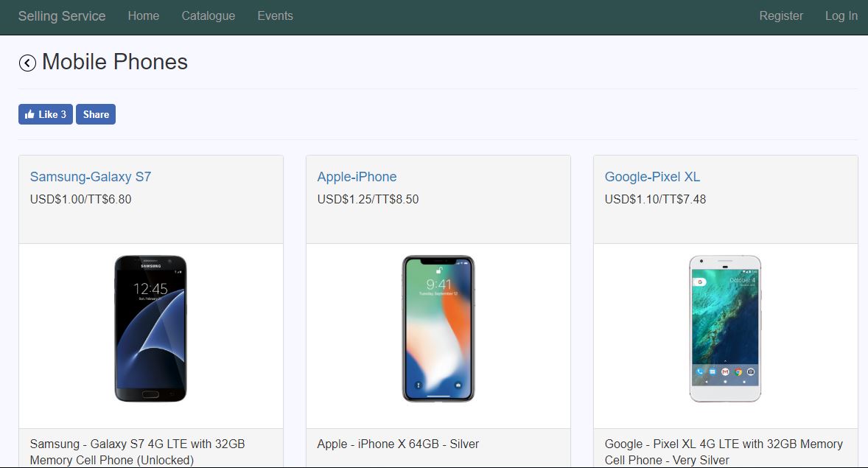
Task: Click the Mobile Phones page heading
Action: 115,62
